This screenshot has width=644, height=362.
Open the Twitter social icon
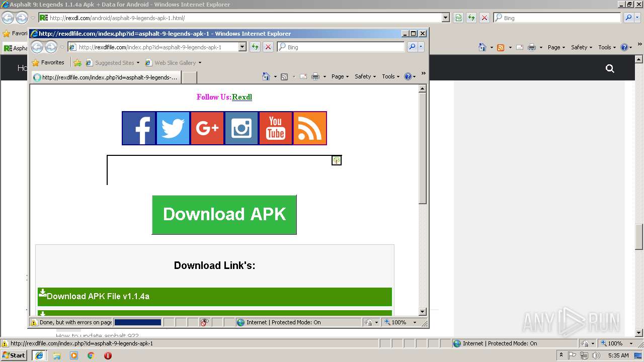[173, 128]
